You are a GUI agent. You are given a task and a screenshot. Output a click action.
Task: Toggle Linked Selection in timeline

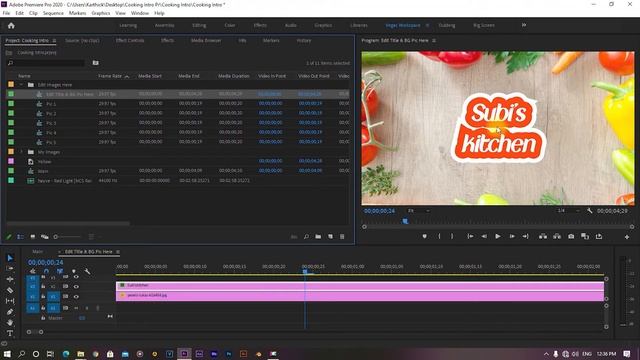click(60, 271)
